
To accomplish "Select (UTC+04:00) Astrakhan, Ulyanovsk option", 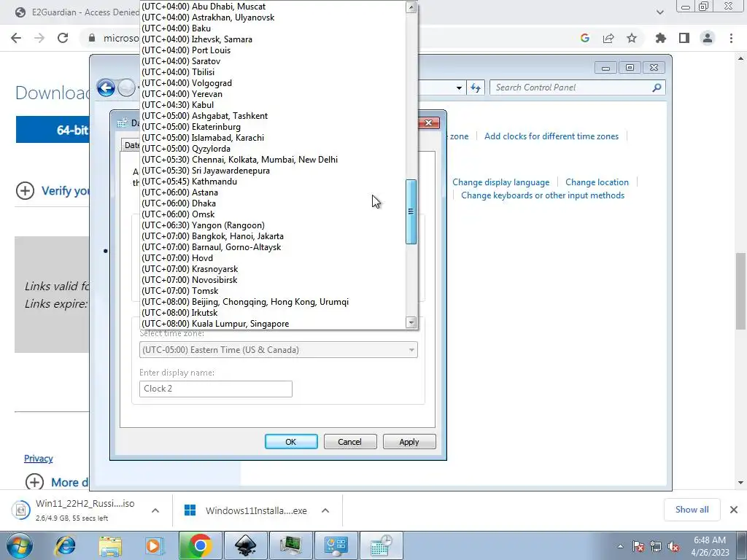I will coord(273,17).
